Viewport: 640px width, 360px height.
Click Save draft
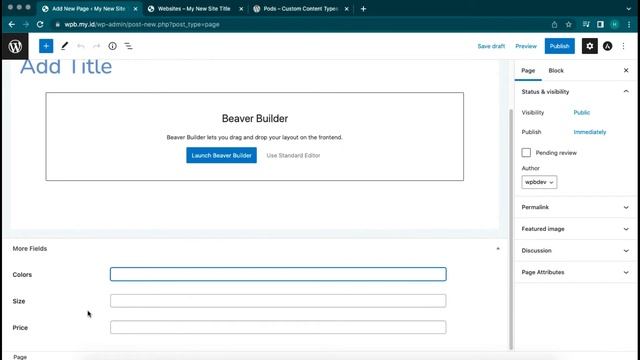coord(491,46)
